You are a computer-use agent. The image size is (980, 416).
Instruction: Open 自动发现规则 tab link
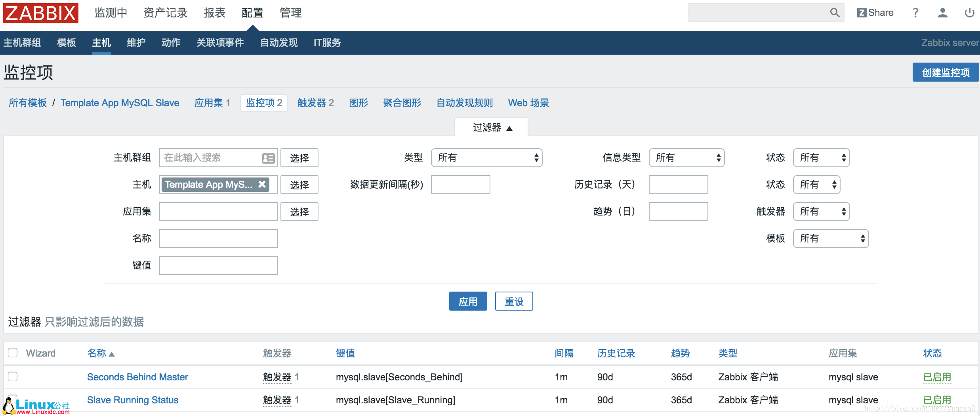pyautogui.click(x=465, y=103)
